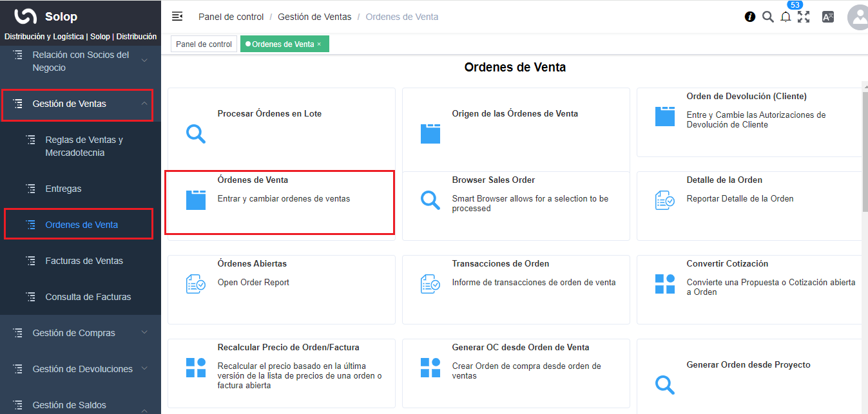The width and height of the screenshot is (868, 414).
Task: Click Gestión de Ventas breadcrumb link
Action: tap(314, 17)
